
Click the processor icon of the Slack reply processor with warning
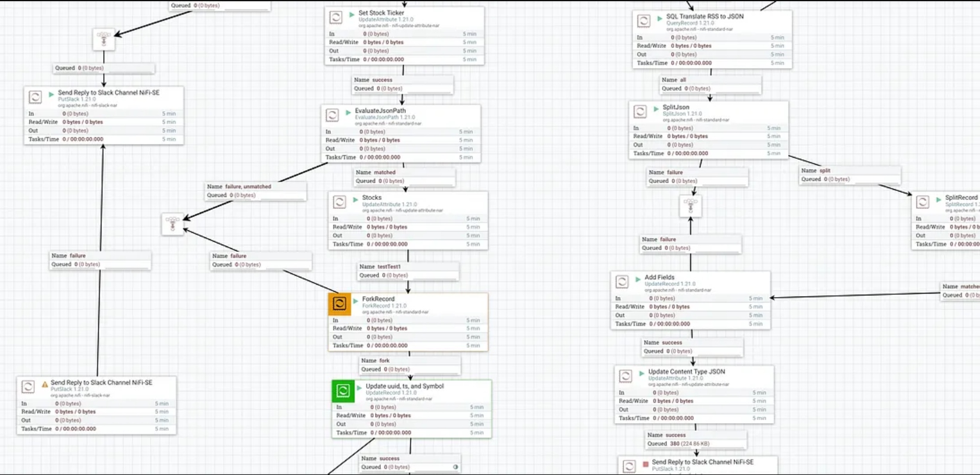click(x=28, y=387)
